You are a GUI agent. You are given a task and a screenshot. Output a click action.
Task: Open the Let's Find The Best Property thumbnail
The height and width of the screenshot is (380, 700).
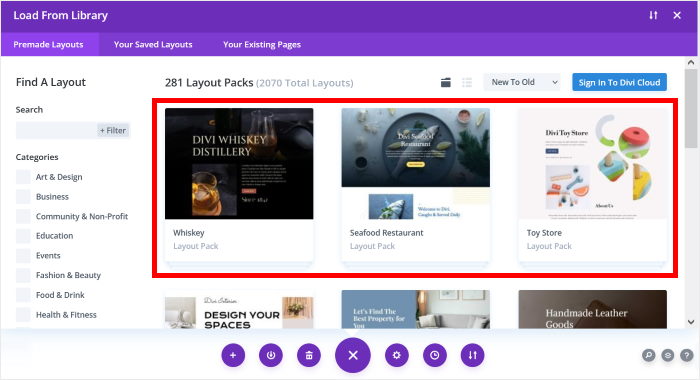coord(416,309)
